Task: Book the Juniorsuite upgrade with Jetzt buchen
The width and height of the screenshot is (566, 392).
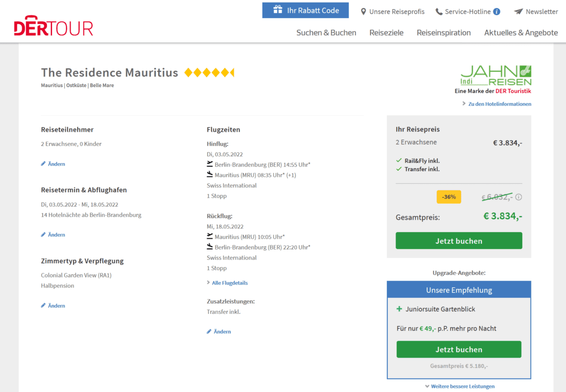Action: (458, 349)
